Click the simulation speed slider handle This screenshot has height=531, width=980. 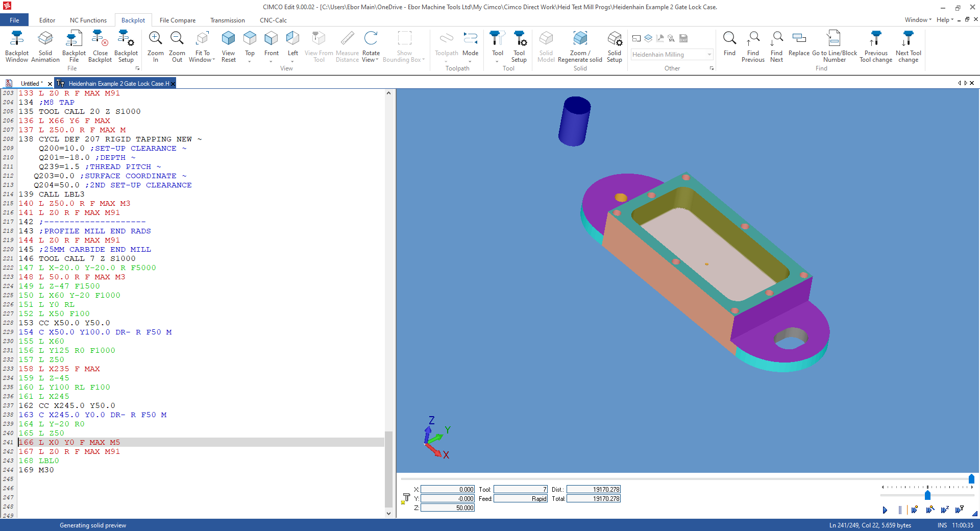pos(927,495)
